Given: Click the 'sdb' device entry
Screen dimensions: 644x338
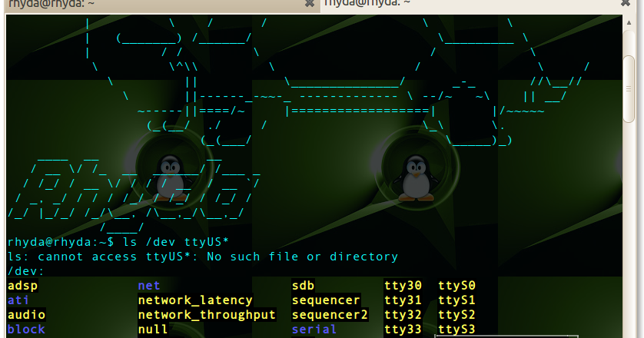Looking at the screenshot, I should pos(303,286).
